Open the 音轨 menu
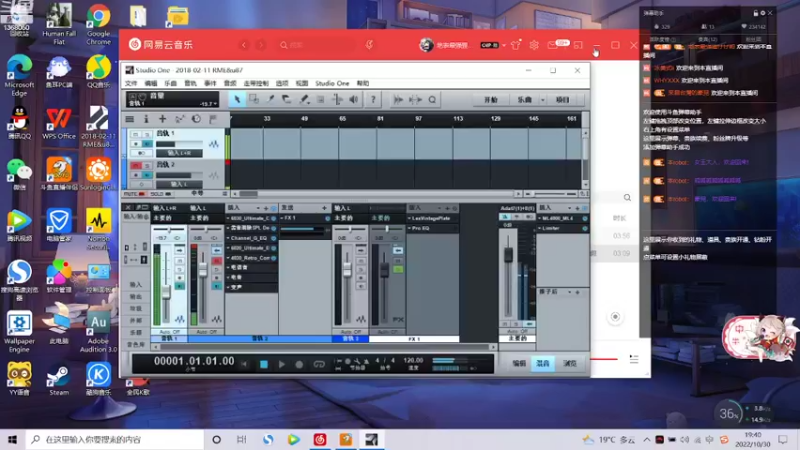The image size is (800, 450). 190,83
